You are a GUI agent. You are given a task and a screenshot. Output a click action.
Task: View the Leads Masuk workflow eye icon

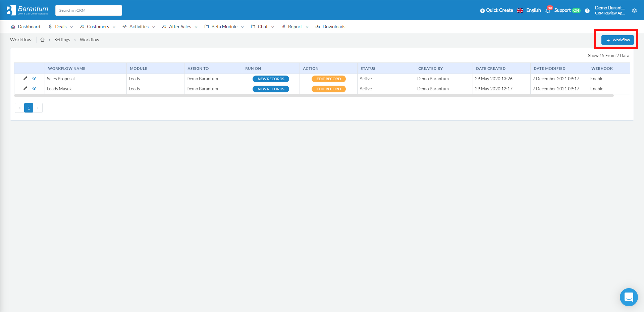34,88
